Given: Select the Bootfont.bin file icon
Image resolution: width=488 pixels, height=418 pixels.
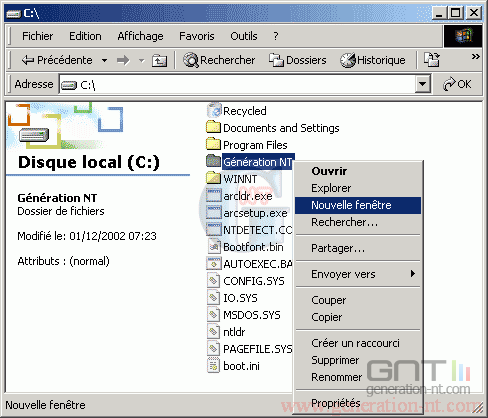Looking at the screenshot, I should 213,247.
